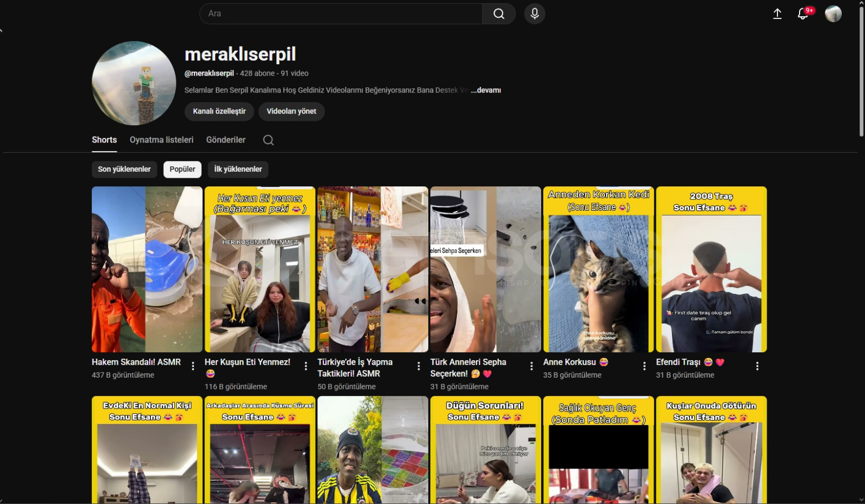Open Sağlık Okuyan Genç thumbnail
This screenshot has height=504, width=865.
[598, 450]
